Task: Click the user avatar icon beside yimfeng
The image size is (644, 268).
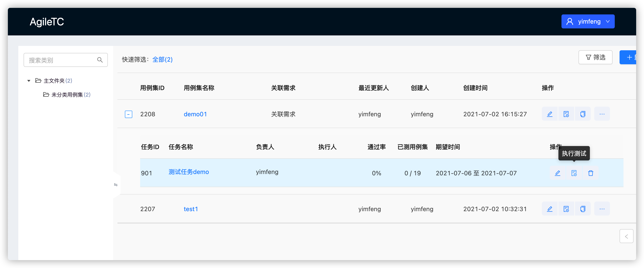Action: pos(570,21)
